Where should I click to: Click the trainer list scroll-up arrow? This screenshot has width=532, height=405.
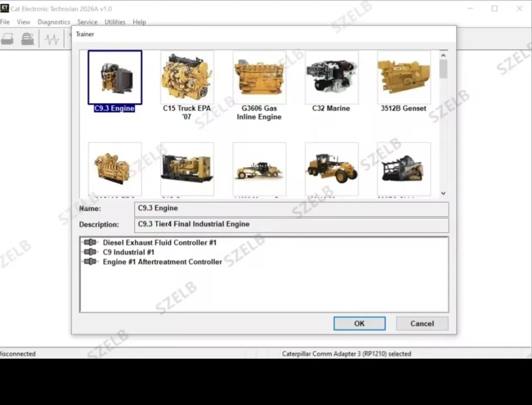(x=443, y=55)
